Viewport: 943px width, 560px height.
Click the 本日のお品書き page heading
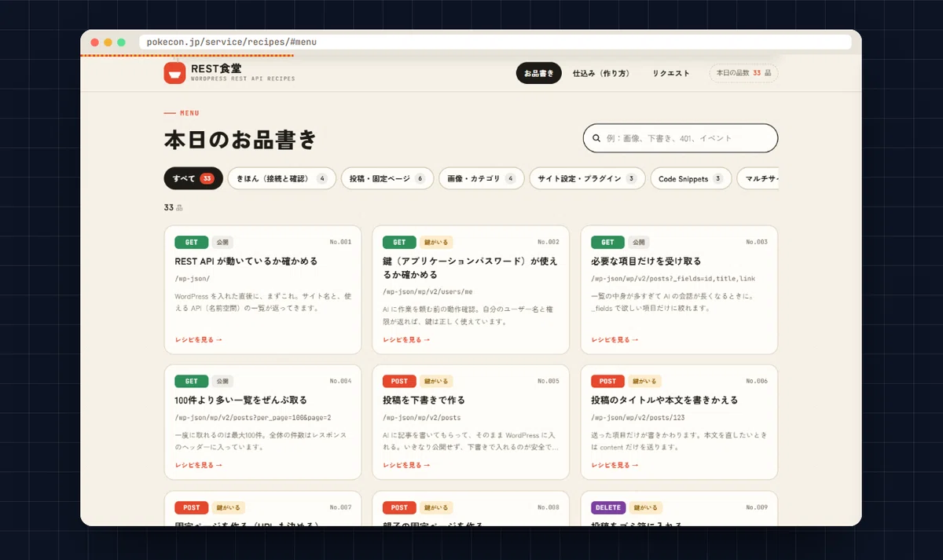coord(240,140)
